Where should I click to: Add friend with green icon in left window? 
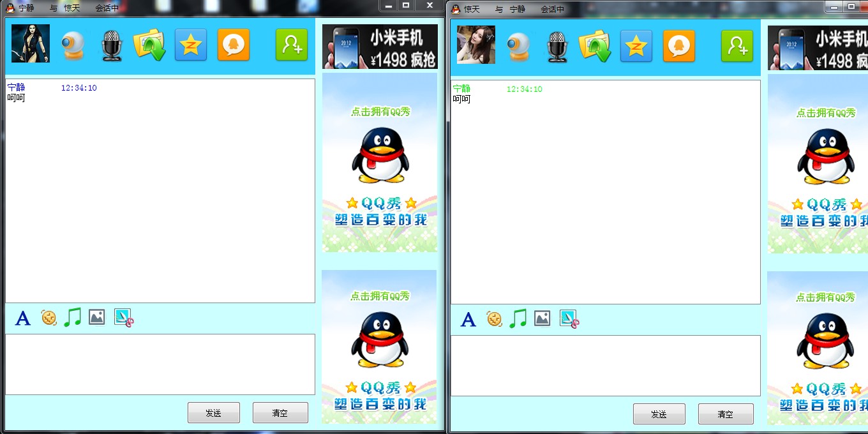292,45
